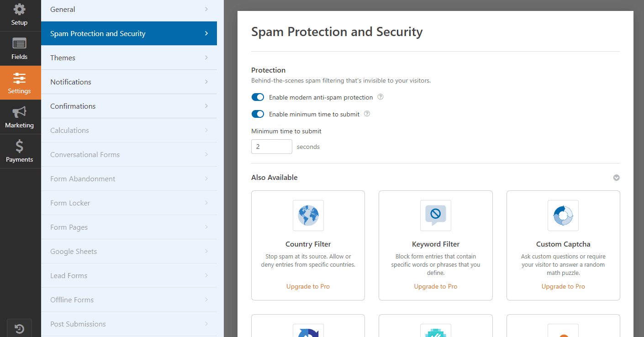The image size is (644, 337).
Task: Click Upgrade to Pro under Keyword Filter
Action: 436,286
